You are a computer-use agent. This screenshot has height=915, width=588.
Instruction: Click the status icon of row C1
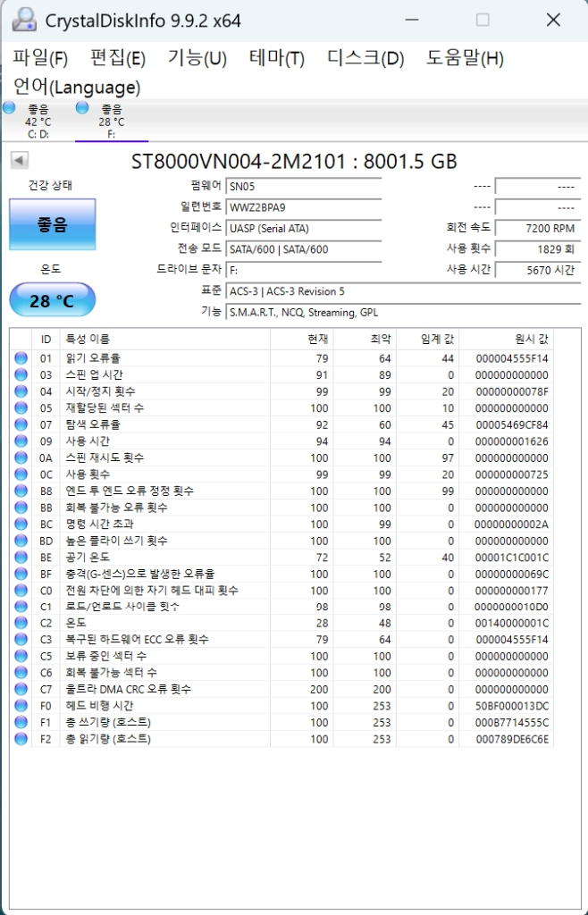tap(21, 607)
